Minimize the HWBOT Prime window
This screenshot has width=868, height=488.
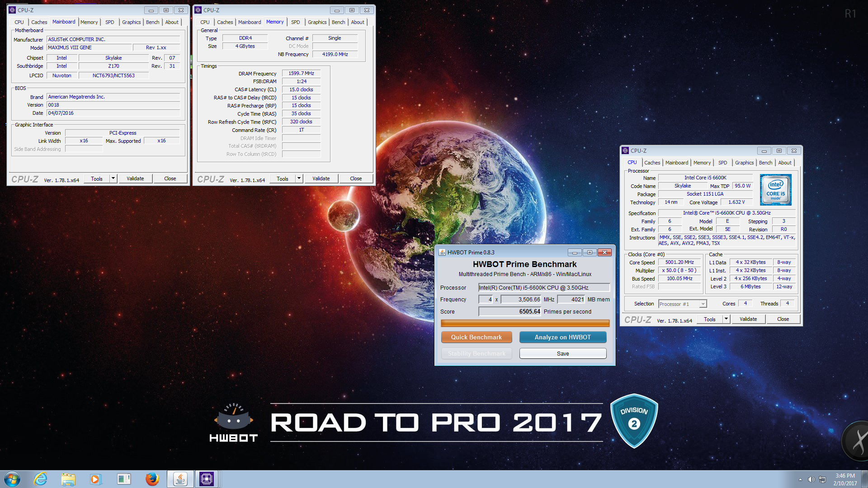click(x=575, y=253)
